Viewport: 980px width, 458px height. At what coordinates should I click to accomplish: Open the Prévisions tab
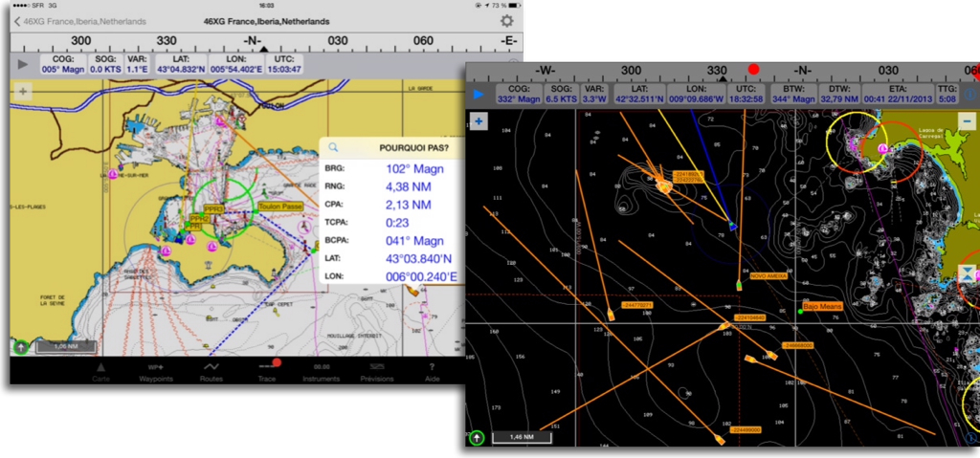tap(377, 372)
